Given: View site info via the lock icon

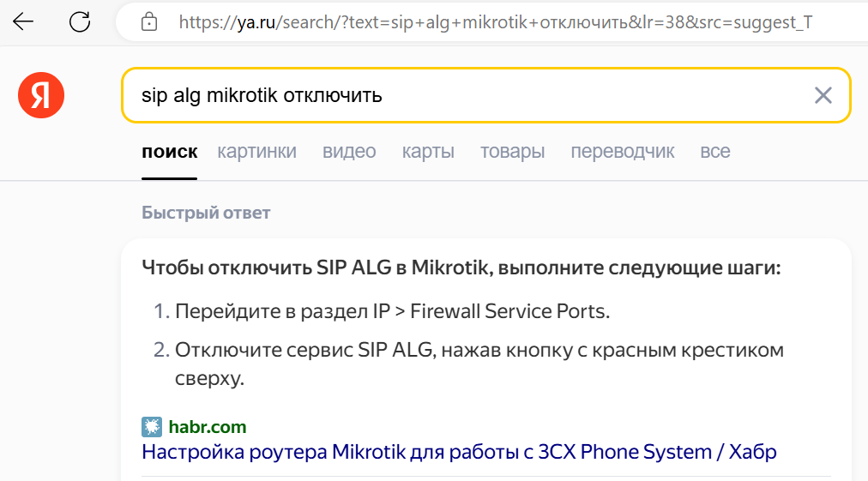Looking at the screenshot, I should coord(149,22).
